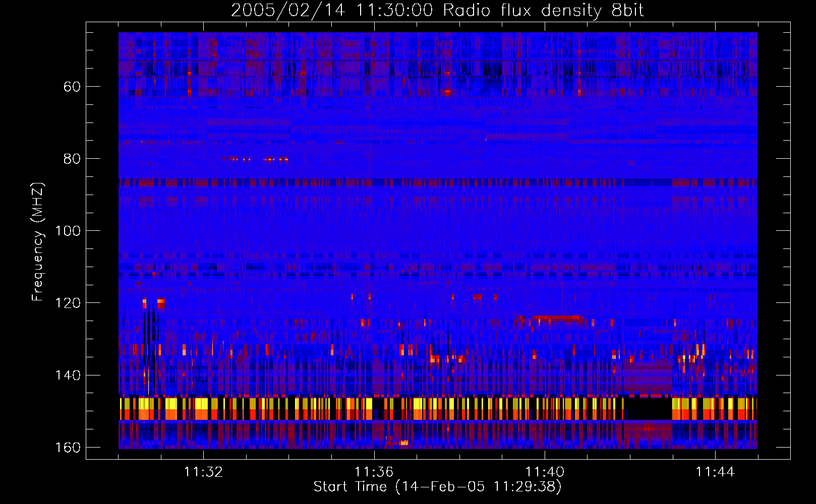Click the 60 frequency tick label
Viewport: 816px width, 504px height.
pyautogui.click(x=72, y=87)
